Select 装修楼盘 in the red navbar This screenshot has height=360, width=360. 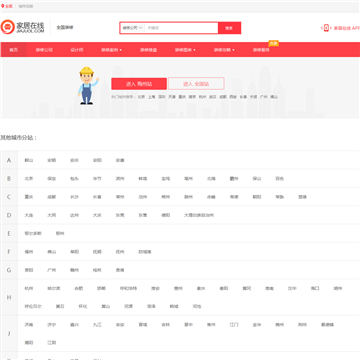[x=148, y=50]
